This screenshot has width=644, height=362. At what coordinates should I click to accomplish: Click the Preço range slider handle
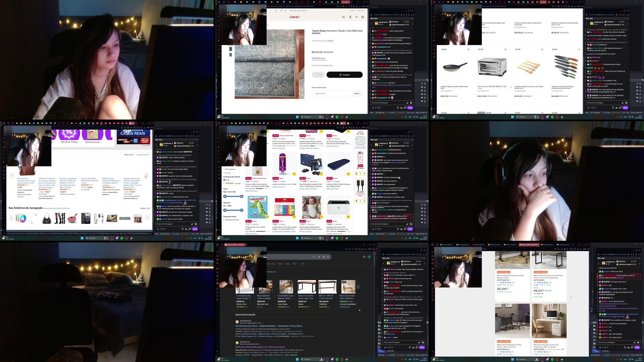tap(225, 196)
